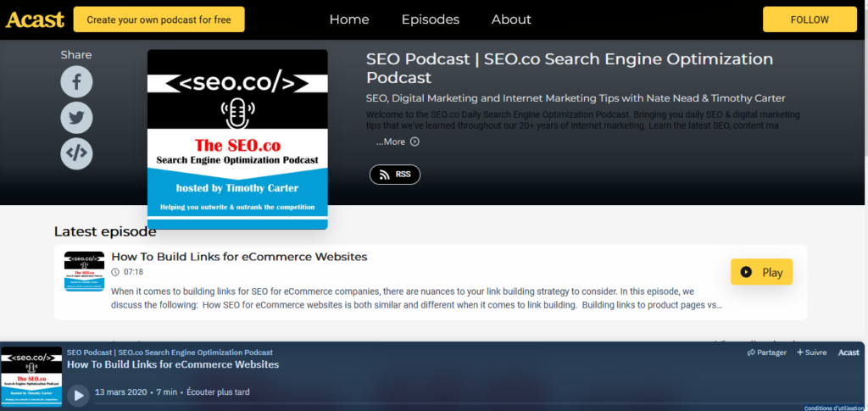The height and width of the screenshot is (411, 868).
Task: Click episode title in bottom player
Action: [x=173, y=364]
